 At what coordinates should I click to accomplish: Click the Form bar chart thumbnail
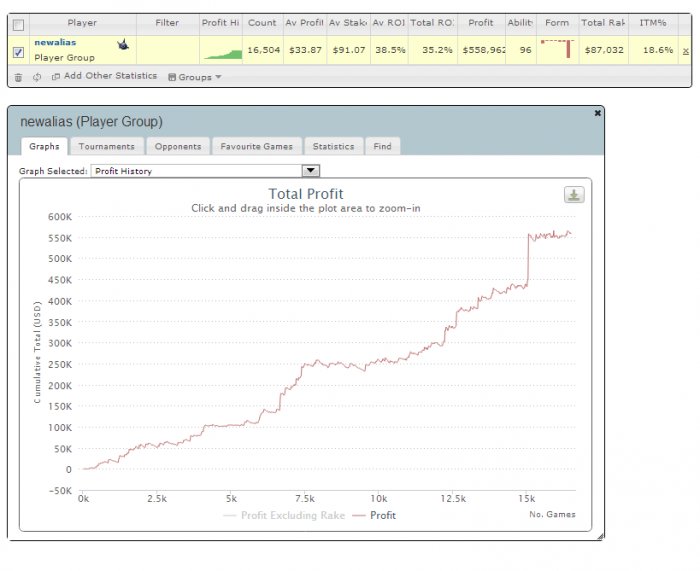click(x=557, y=49)
